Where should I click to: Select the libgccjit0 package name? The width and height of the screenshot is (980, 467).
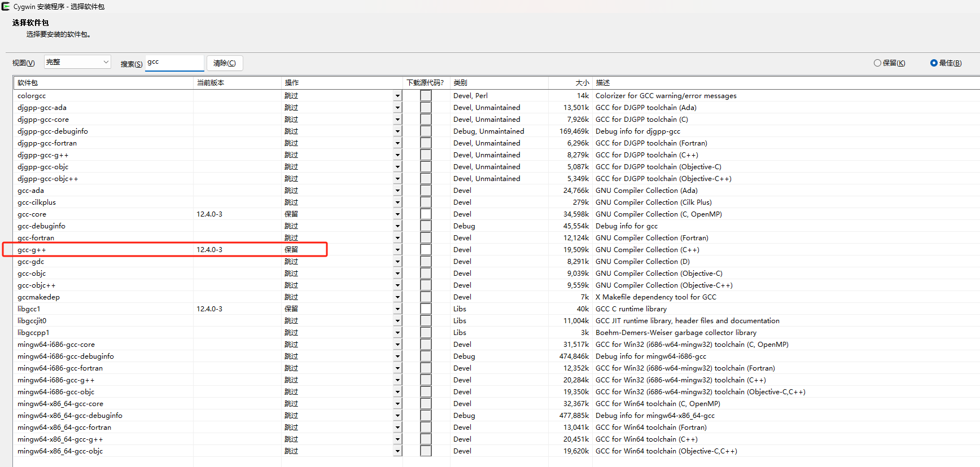[32, 321]
